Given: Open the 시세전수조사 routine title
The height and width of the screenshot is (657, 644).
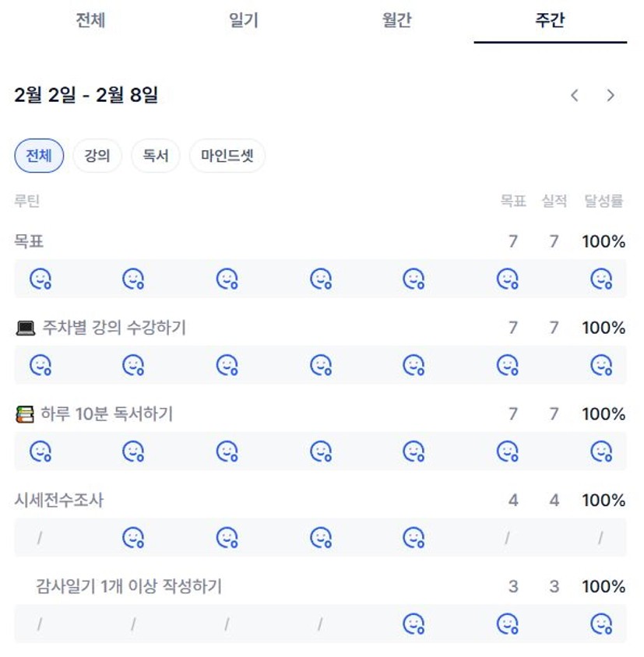Looking at the screenshot, I should [x=59, y=501].
